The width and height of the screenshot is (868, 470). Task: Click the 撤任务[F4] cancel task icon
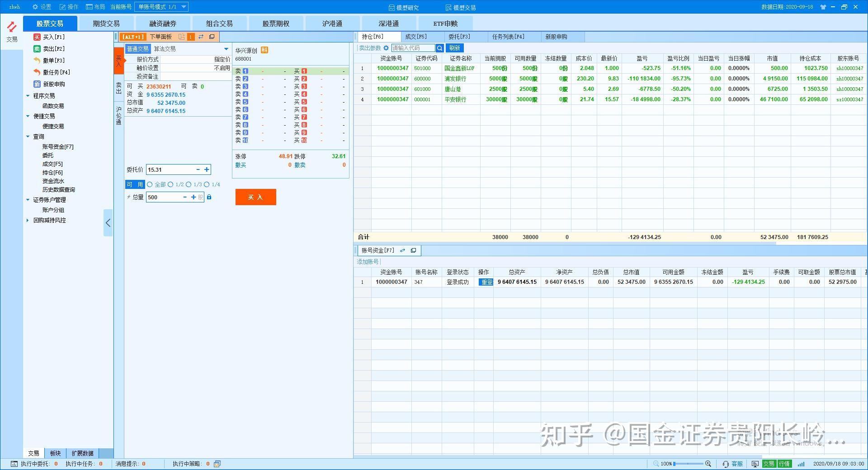pyautogui.click(x=38, y=72)
